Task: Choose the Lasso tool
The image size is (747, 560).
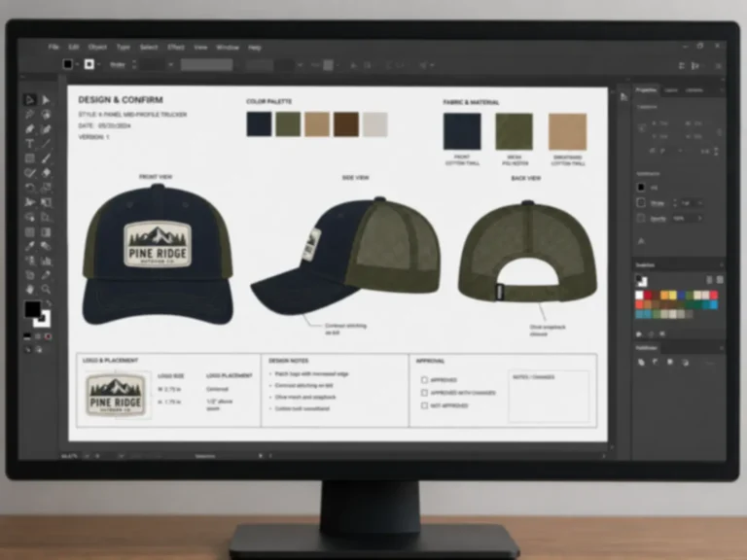Action: [46, 115]
